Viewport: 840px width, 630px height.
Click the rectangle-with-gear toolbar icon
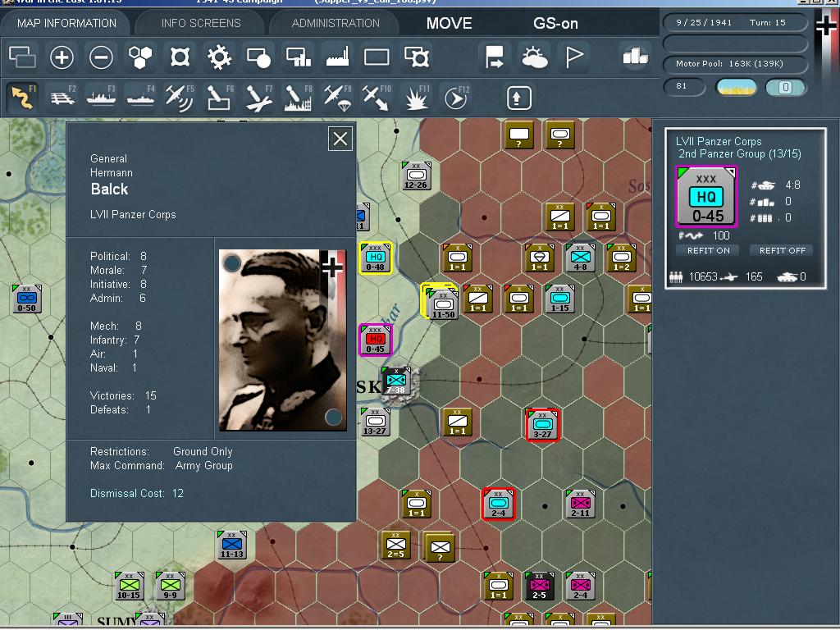(x=416, y=57)
